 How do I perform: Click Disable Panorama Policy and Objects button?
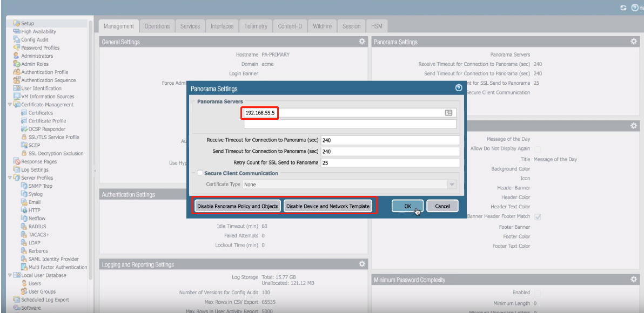click(x=238, y=206)
